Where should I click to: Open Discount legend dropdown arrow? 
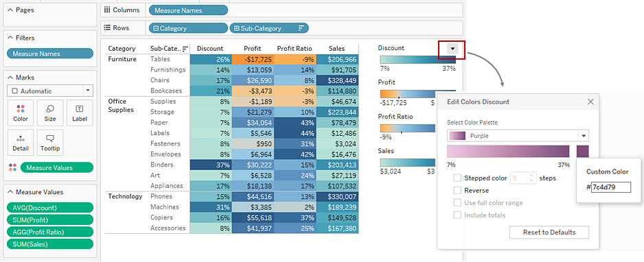(x=452, y=49)
